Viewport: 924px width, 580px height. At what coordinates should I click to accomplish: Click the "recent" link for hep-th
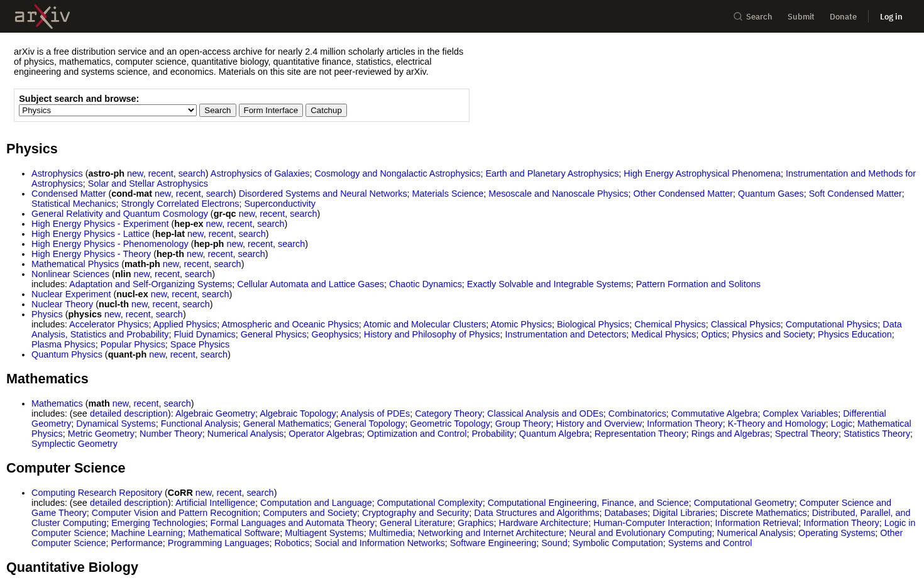(220, 254)
